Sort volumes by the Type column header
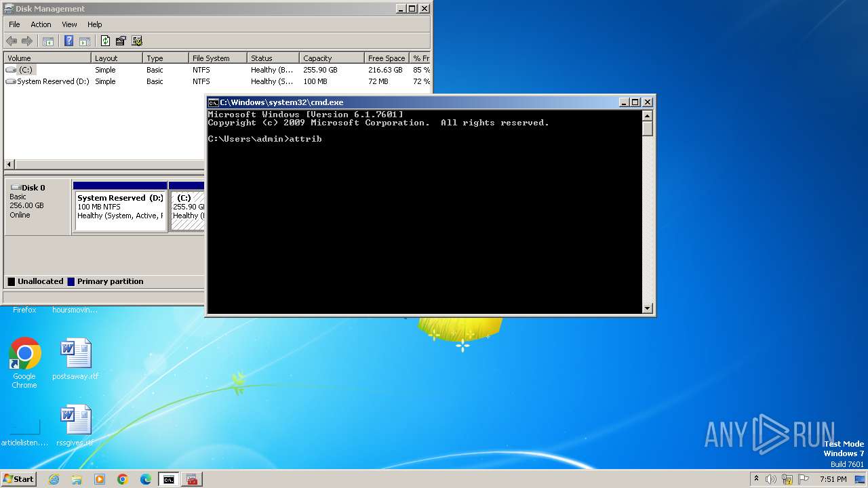 pos(165,58)
